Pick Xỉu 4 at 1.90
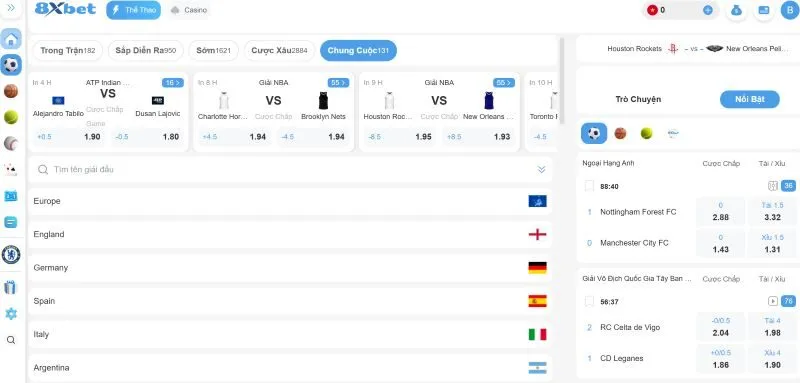The height and width of the screenshot is (383, 800). point(772,359)
